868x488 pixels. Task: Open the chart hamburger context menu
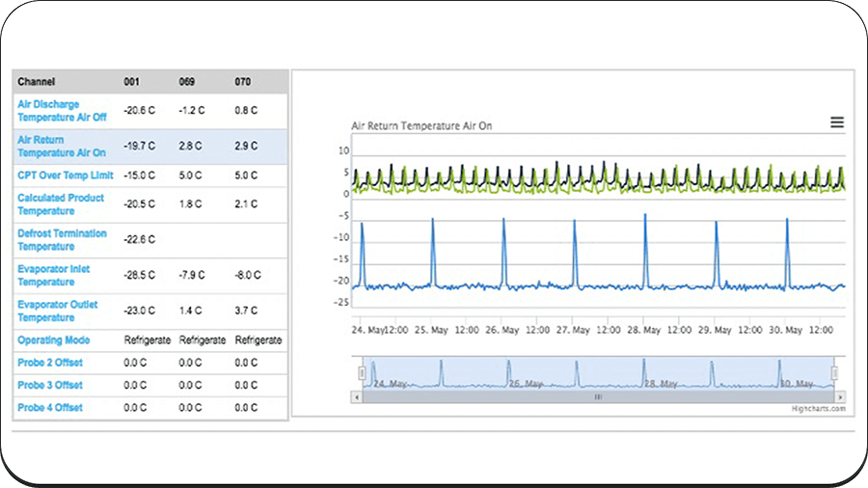click(837, 122)
